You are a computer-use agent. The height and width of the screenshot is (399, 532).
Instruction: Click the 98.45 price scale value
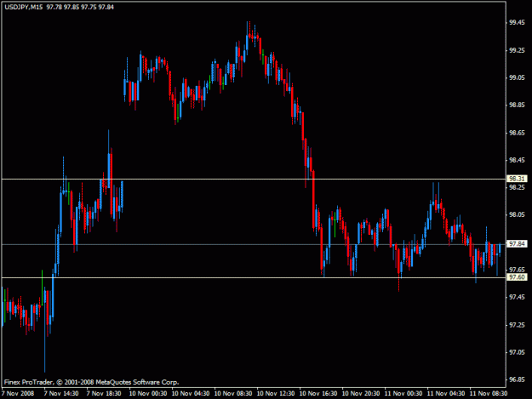click(517, 160)
